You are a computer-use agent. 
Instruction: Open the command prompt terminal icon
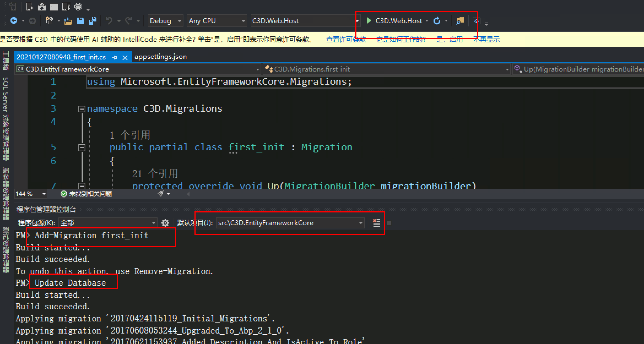point(54,7)
